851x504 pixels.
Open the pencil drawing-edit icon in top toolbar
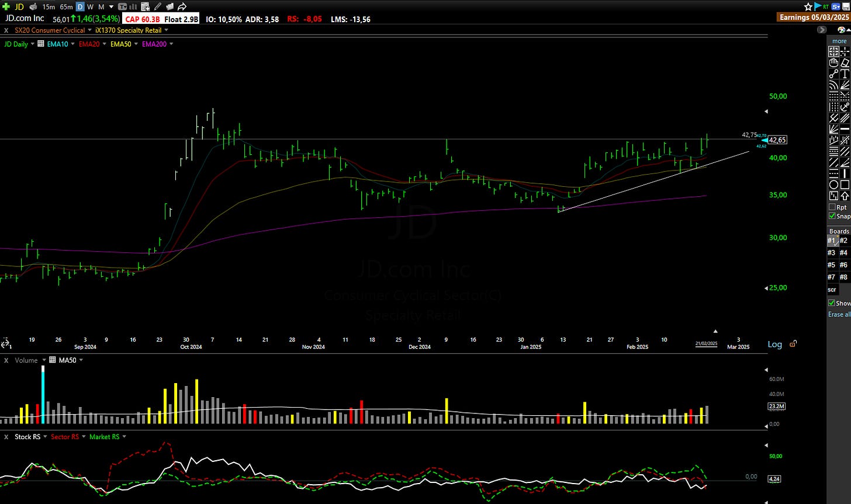157,6
